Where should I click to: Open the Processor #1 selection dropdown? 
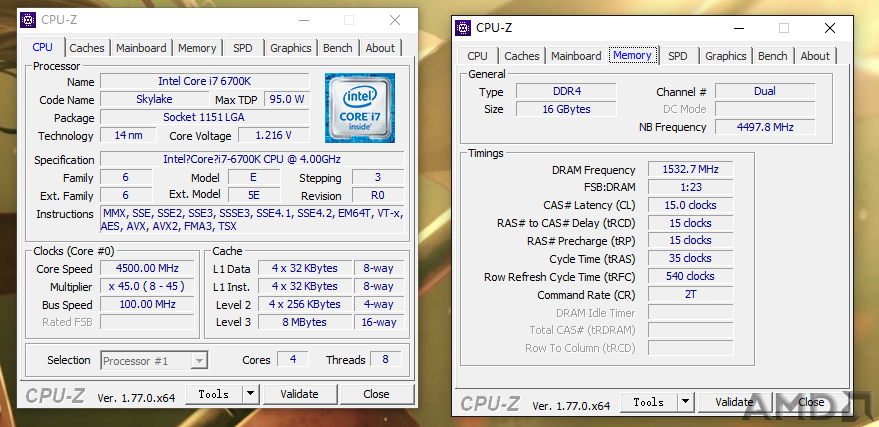tap(154, 361)
